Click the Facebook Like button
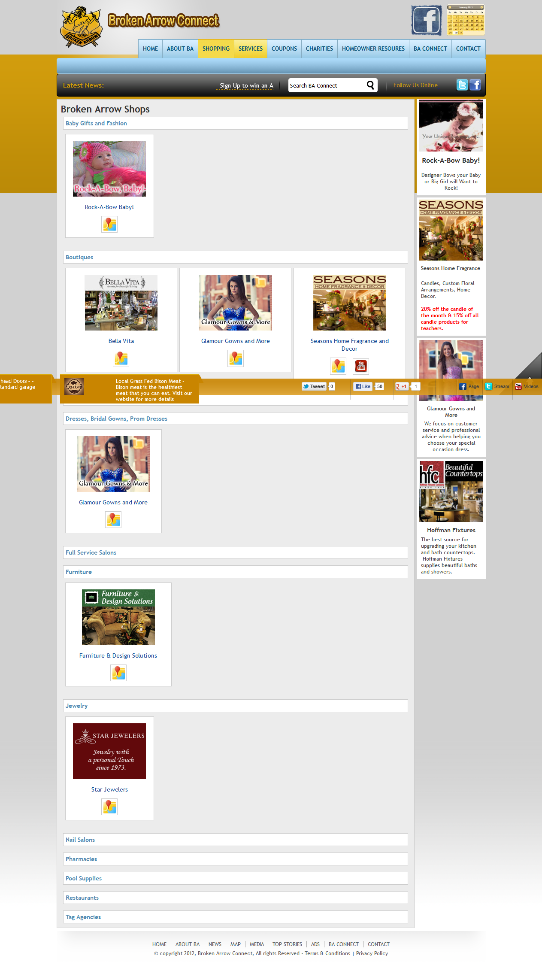The height and width of the screenshot is (980, 542). point(363,386)
